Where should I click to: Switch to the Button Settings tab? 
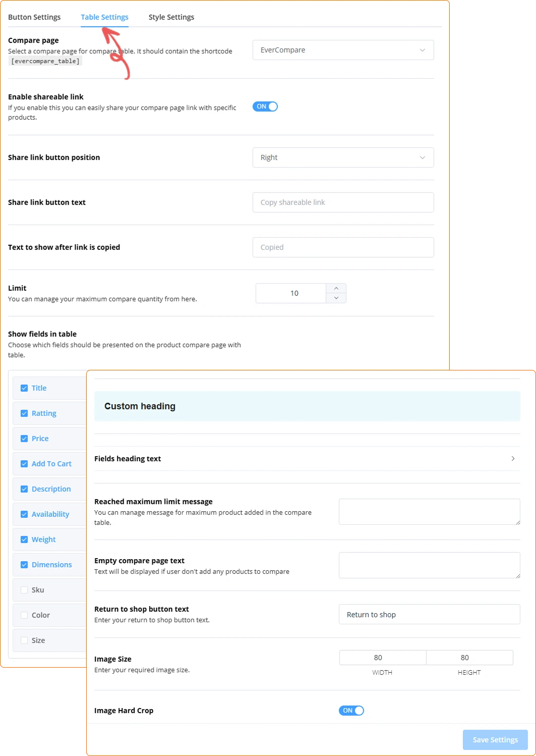click(x=34, y=17)
